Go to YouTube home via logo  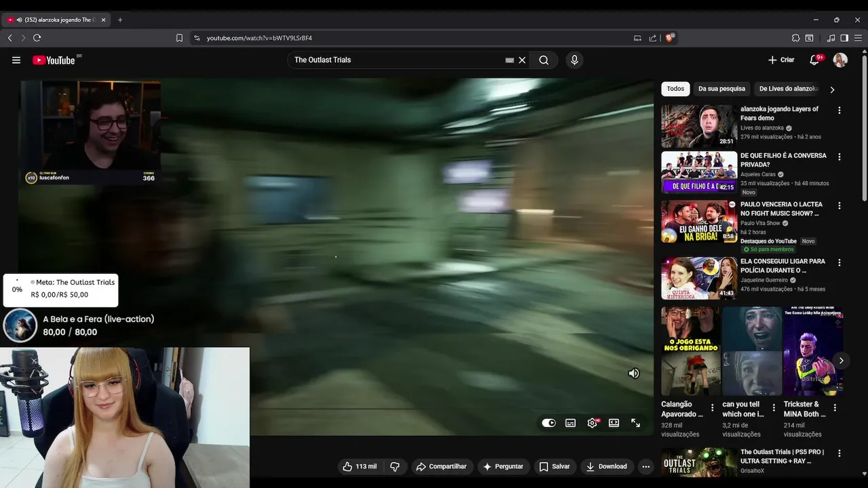(54, 60)
